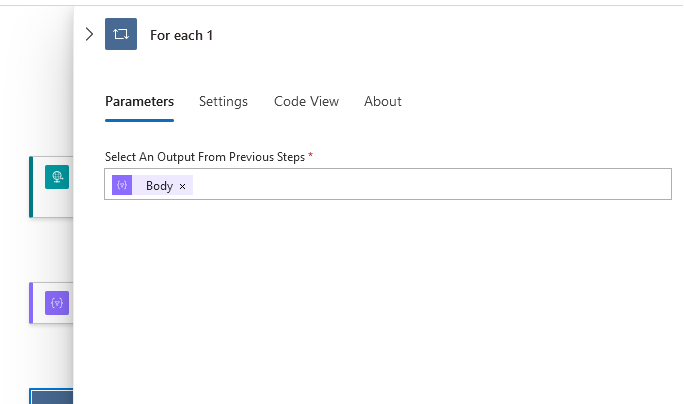Remove the Body token with x

(182, 186)
